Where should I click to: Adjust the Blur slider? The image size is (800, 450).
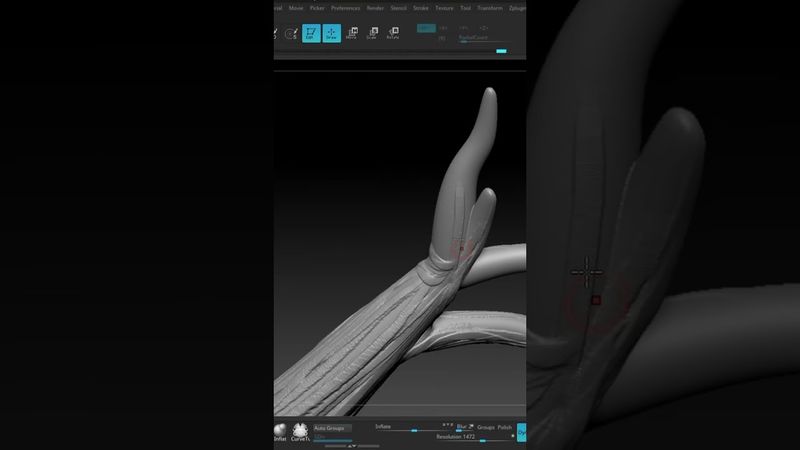[465, 428]
